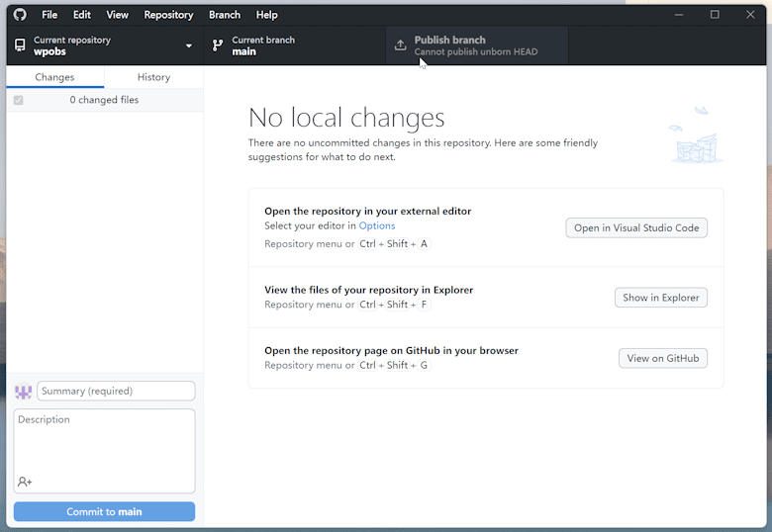Click 'View the files of your repository in Explorer'
Screen dimensions: 772x532
(369, 290)
